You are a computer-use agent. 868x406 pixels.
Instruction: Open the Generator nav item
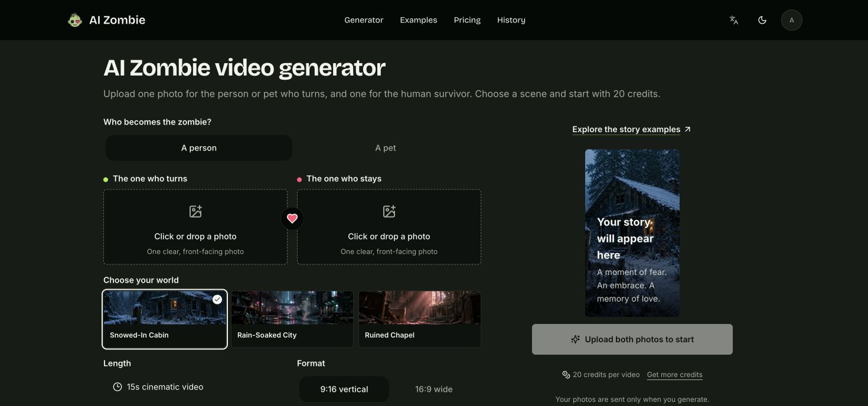(364, 20)
